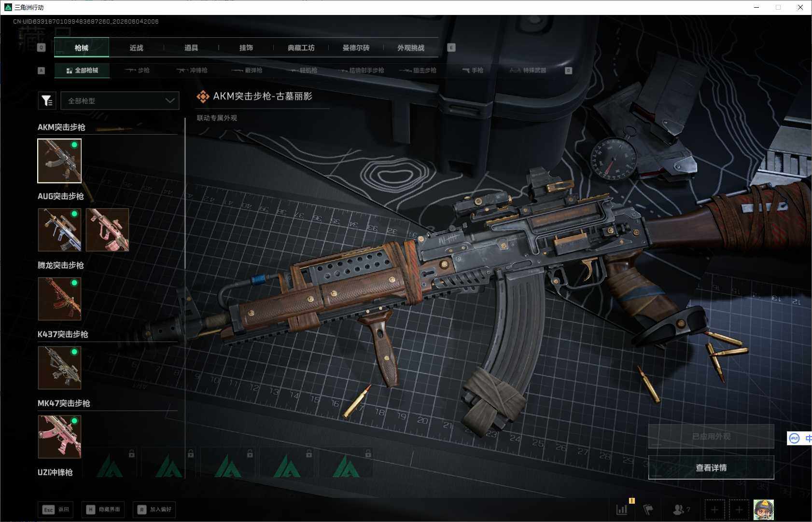The image size is (812, 522).
Task: Click the iFLY input method icon
Action: coord(794,438)
